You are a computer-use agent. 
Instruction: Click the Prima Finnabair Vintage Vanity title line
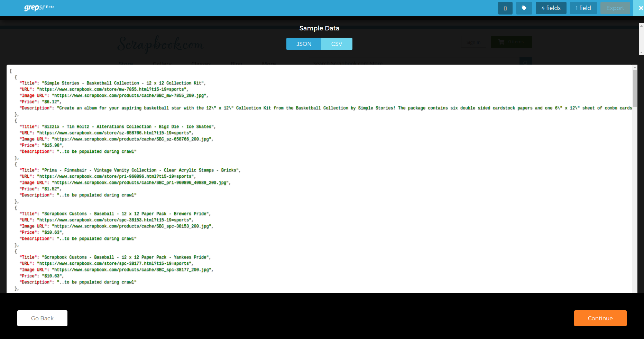(x=130, y=170)
